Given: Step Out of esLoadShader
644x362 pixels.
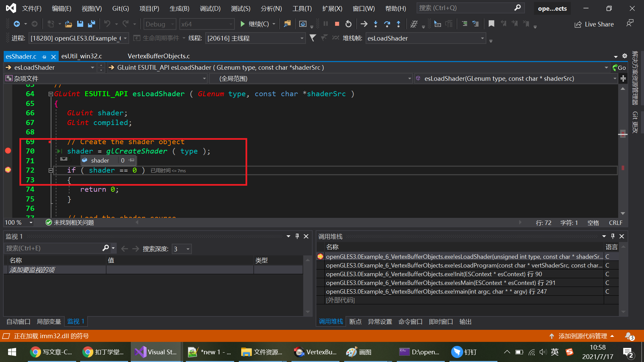Looking at the screenshot, I should coord(398,24).
